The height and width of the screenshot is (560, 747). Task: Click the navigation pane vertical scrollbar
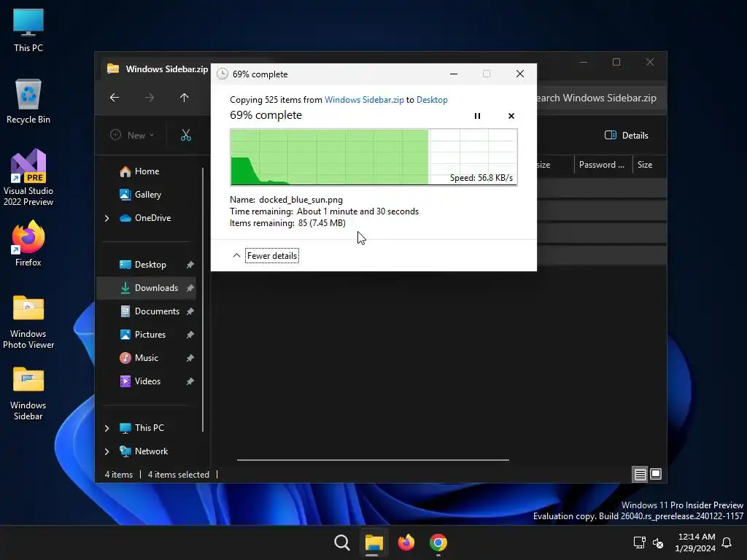(203, 300)
